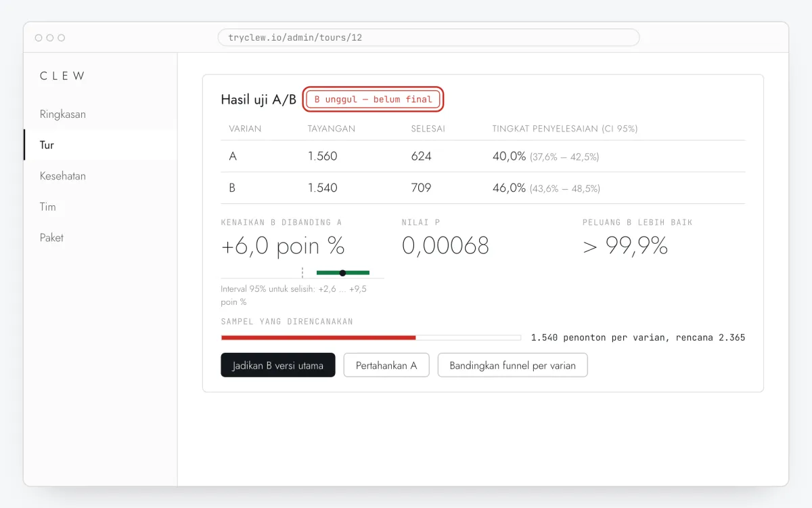Click the p-value 0,00068
This screenshot has height=508, width=812.
pos(445,246)
